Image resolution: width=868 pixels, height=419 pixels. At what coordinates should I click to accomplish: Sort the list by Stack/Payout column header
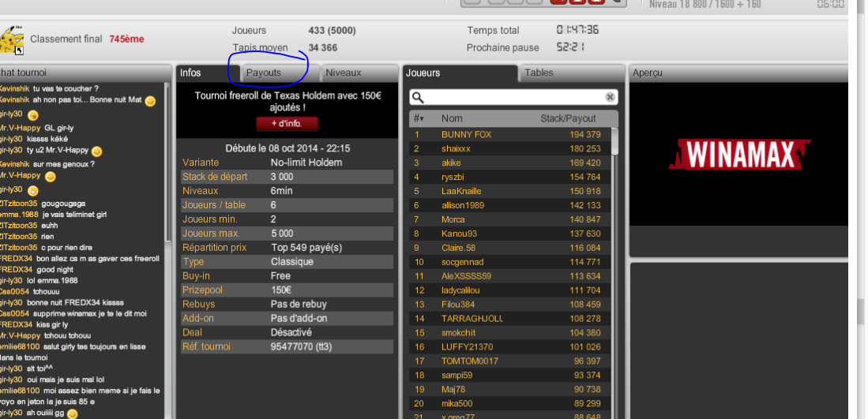pyautogui.click(x=568, y=118)
